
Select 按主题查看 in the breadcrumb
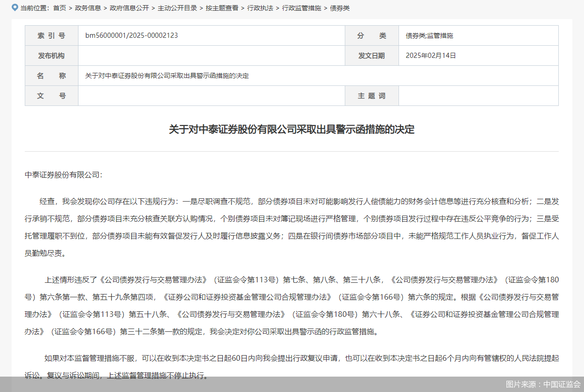click(x=222, y=8)
